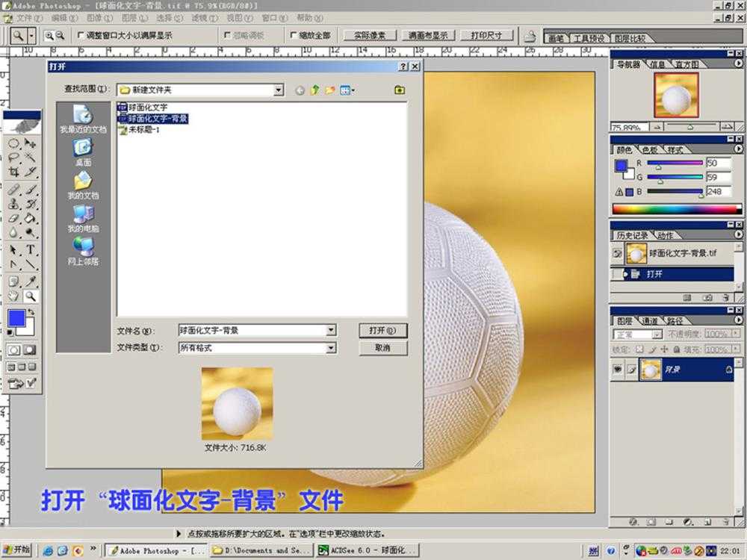Switch to Quick Mask mode
The width and height of the screenshot is (747, 560).
30,350
